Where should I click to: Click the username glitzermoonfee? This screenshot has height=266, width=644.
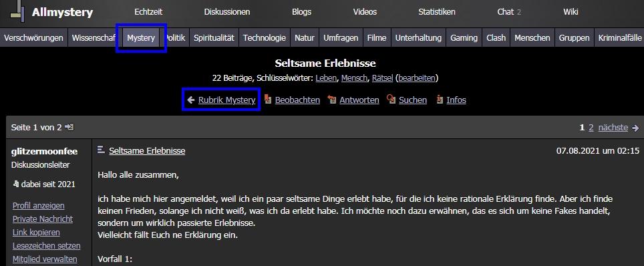tap(44, 151)
